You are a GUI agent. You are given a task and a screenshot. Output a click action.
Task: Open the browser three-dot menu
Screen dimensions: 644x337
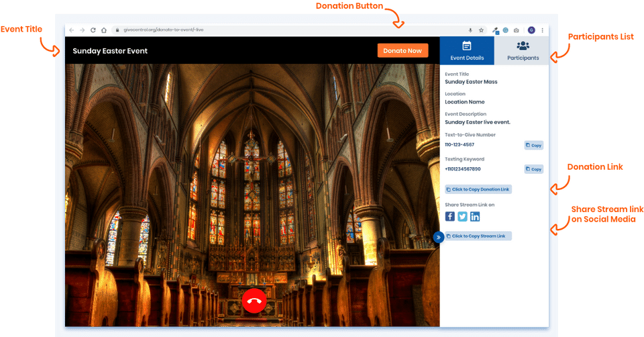tap(542, 30)
